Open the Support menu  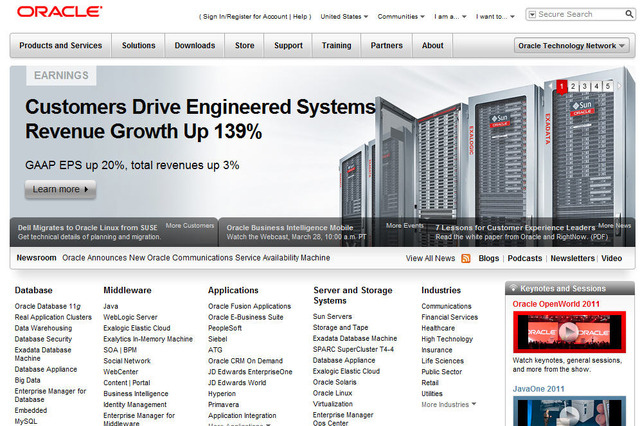(x=288, y=45)
